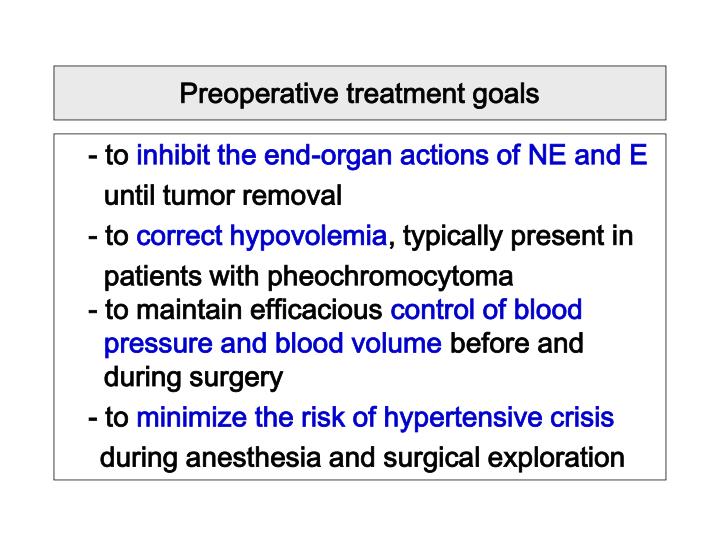Viewport: 720px width, 540px height.
Task: Click blue text 'pressure and blood volume'
Action: [x=273, y=344]
